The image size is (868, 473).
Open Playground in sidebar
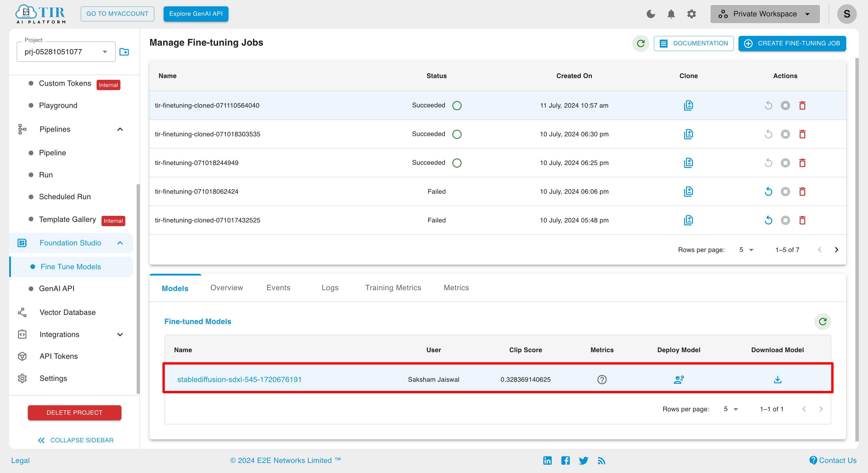point(58,105)
